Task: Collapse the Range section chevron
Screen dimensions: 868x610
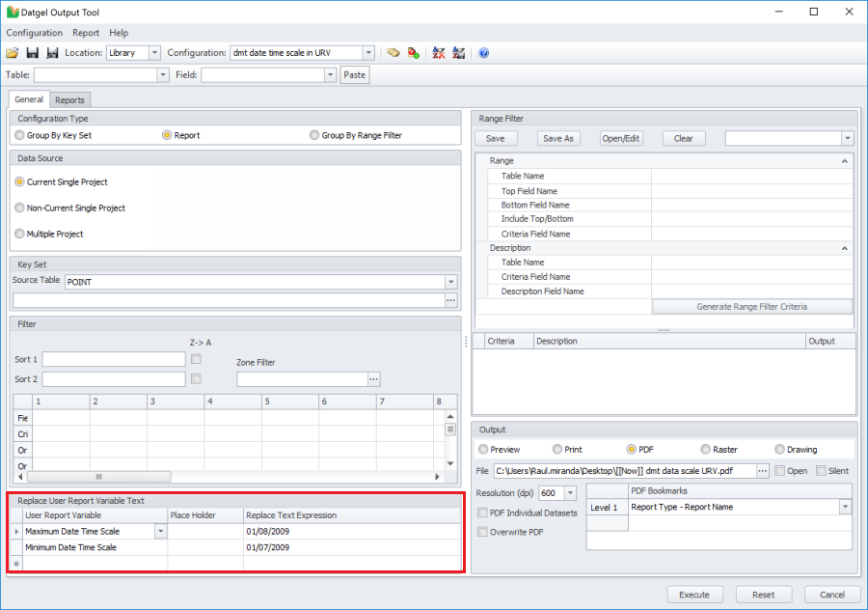Action: pyautogui.click(x=845, y=162)
